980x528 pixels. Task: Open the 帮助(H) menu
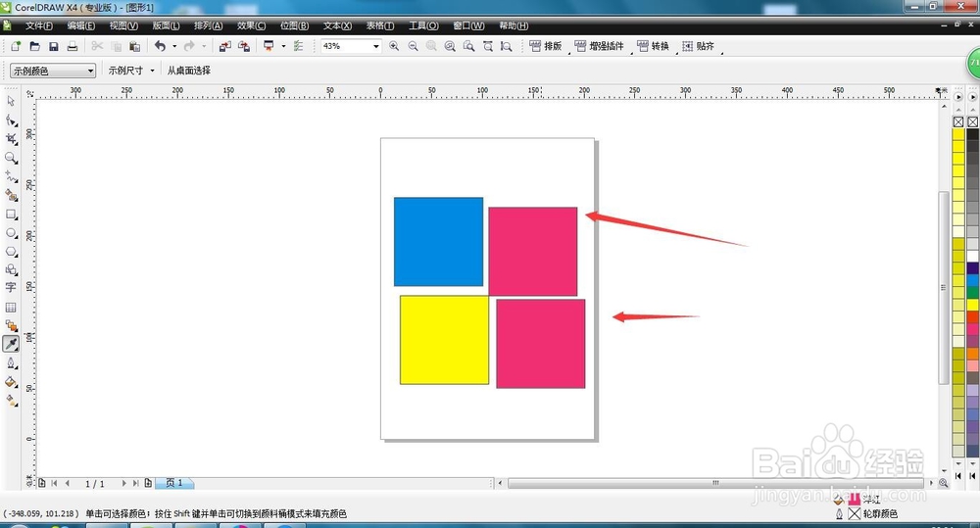(x=514, y=25)
